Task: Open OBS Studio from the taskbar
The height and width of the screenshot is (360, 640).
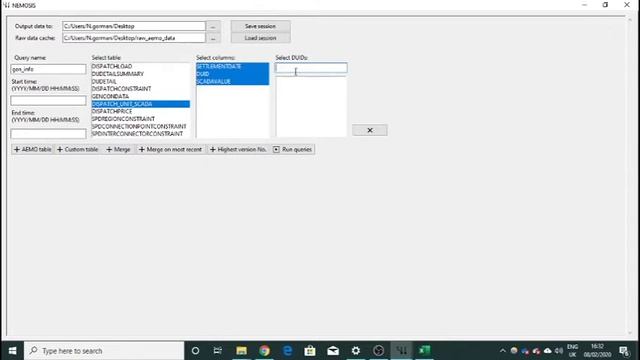Action: [379, 351]
